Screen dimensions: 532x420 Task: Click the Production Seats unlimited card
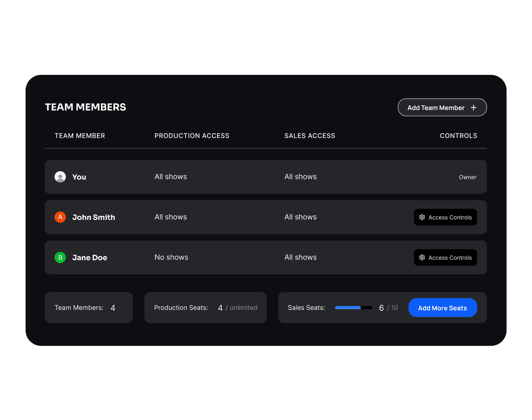[205, 308]
